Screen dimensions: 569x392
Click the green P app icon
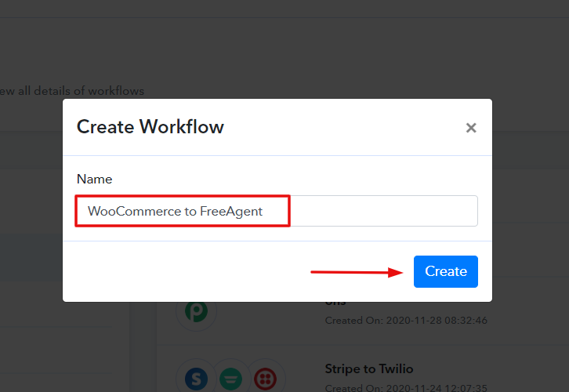pyautogui.click(x=196, y=311)
